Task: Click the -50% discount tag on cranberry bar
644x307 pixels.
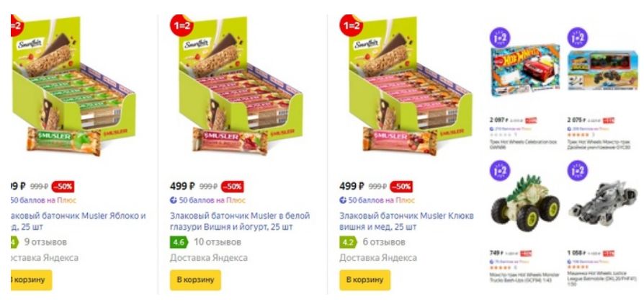Action: [401, 186]
